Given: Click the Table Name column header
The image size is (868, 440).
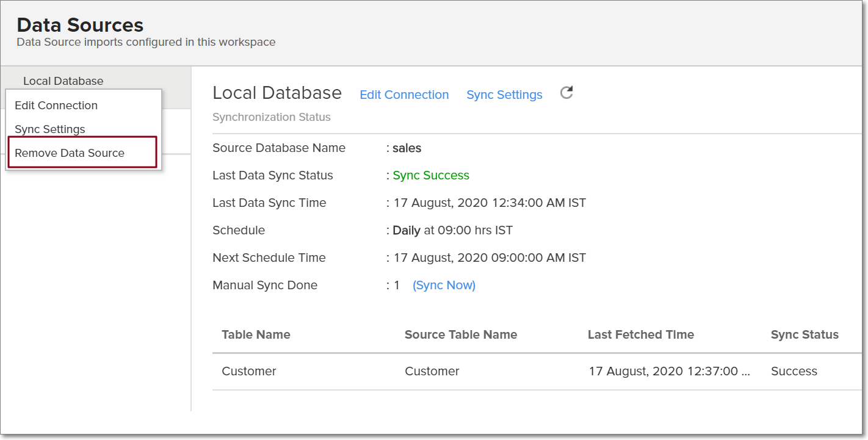Looking at the screenshot, I should pyautogui.click(x=256, y=335).
